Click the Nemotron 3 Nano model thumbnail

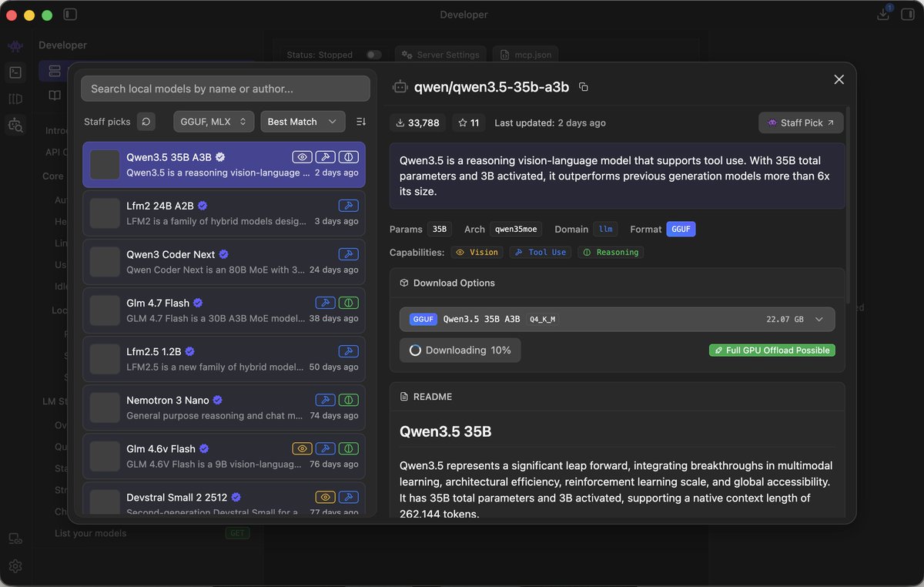pos(105,408)
